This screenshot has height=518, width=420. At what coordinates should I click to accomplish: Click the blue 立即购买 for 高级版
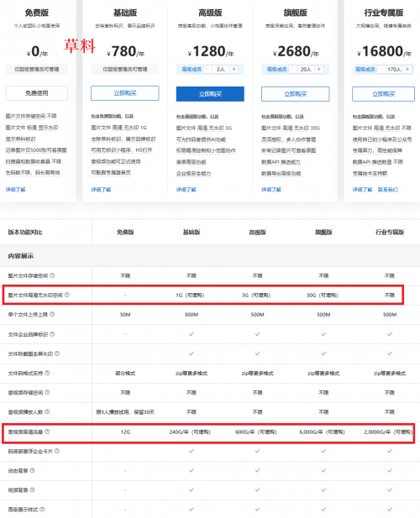(210, 94)
